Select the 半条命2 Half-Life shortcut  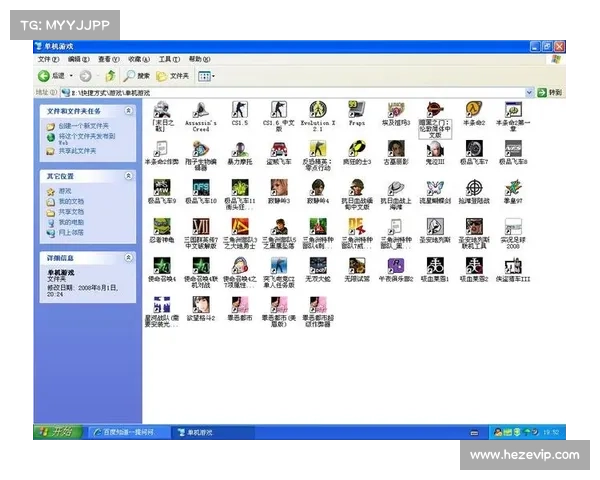click(x=474, y=110)
